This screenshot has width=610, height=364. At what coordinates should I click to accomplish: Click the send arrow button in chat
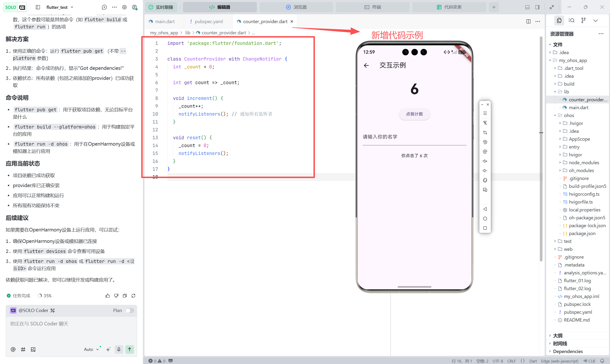pos(129,349)
